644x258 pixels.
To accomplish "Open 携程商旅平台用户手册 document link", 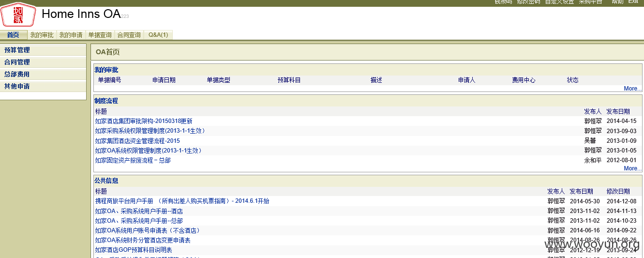I will 182,201.
